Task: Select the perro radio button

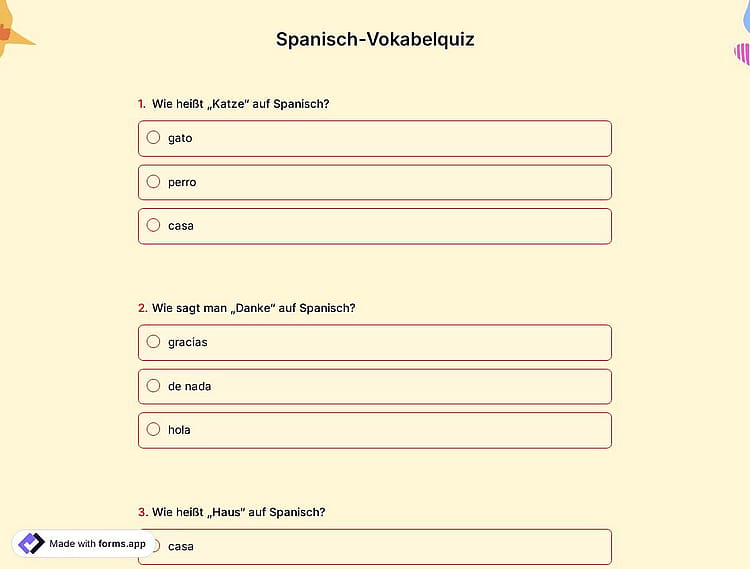Action: 153,182
